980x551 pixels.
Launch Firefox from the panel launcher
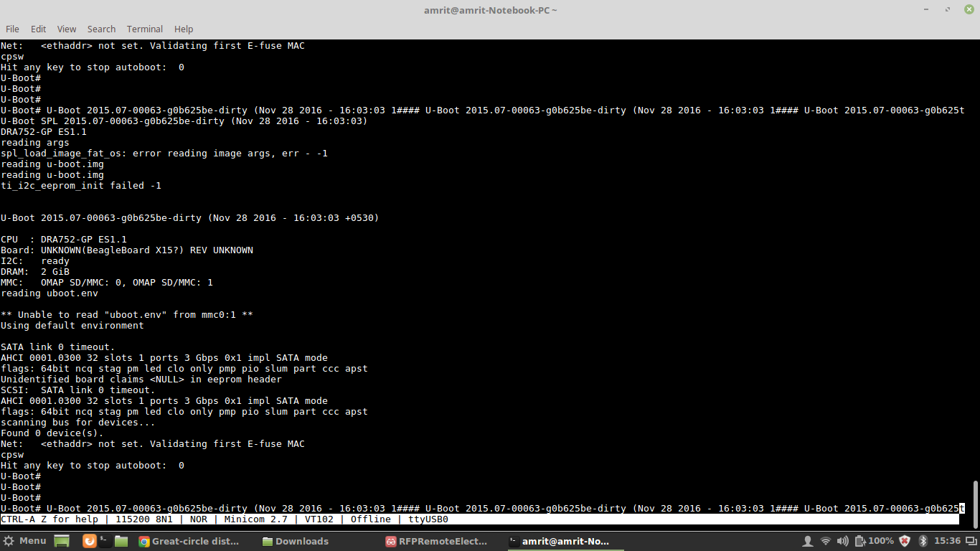pos(89,541)
